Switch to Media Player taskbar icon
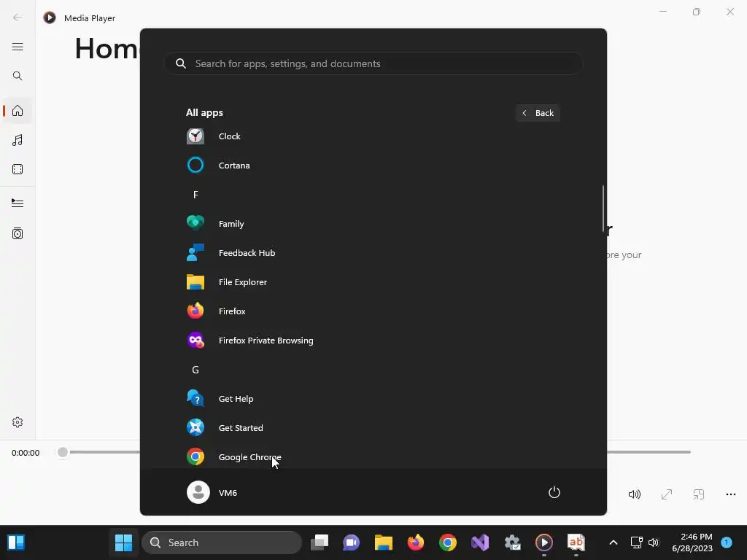This screenshot has width=747, height=560. 544,542
